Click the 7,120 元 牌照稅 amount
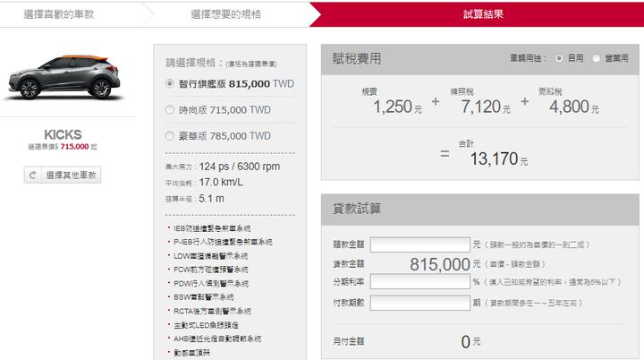 [x=486, y=107]
